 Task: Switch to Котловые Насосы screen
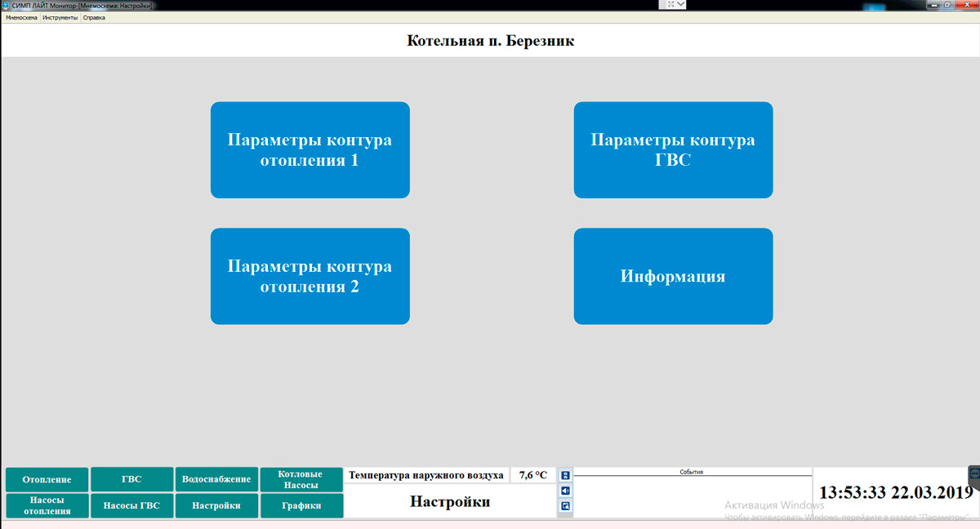pos(301,480)
